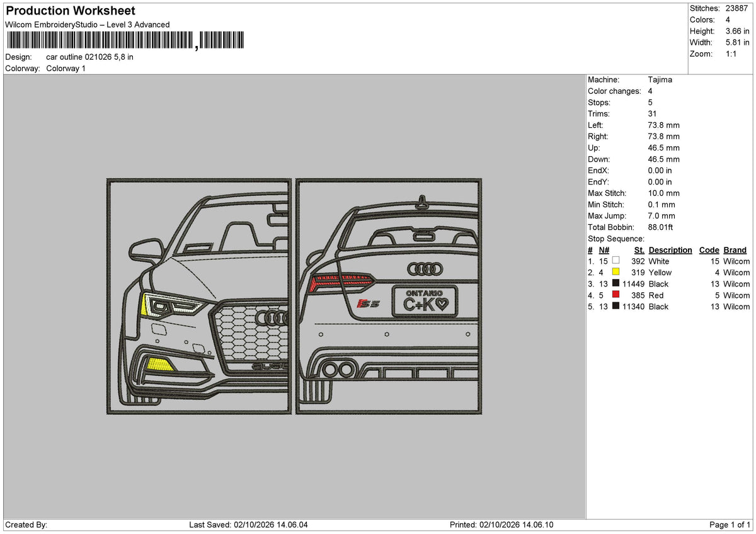Click the 'St.' column header
The image size is (756, 534).
coord(639,249)
